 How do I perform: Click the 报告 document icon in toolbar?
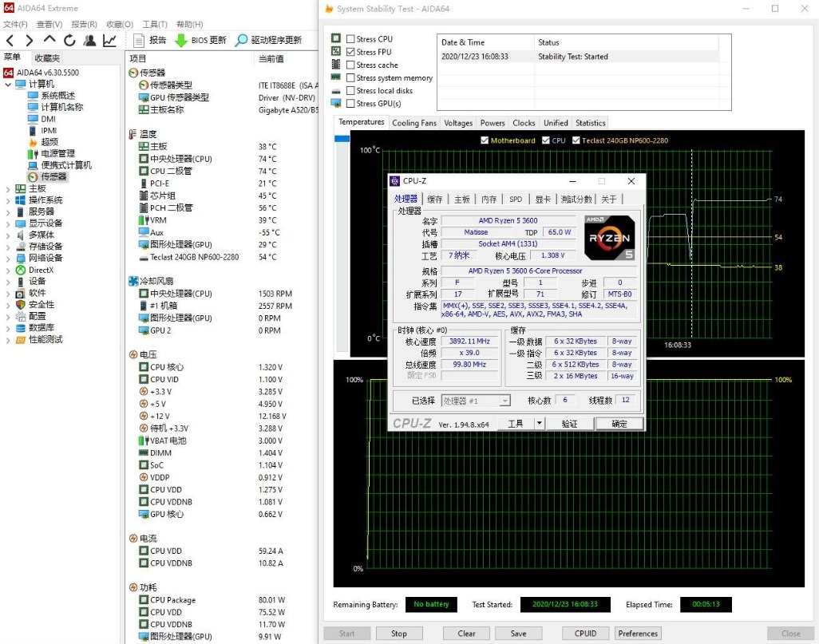139,41
